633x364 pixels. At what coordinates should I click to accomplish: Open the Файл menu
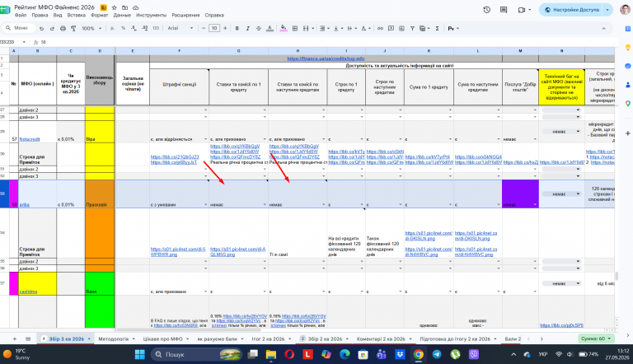click(21, 16)
